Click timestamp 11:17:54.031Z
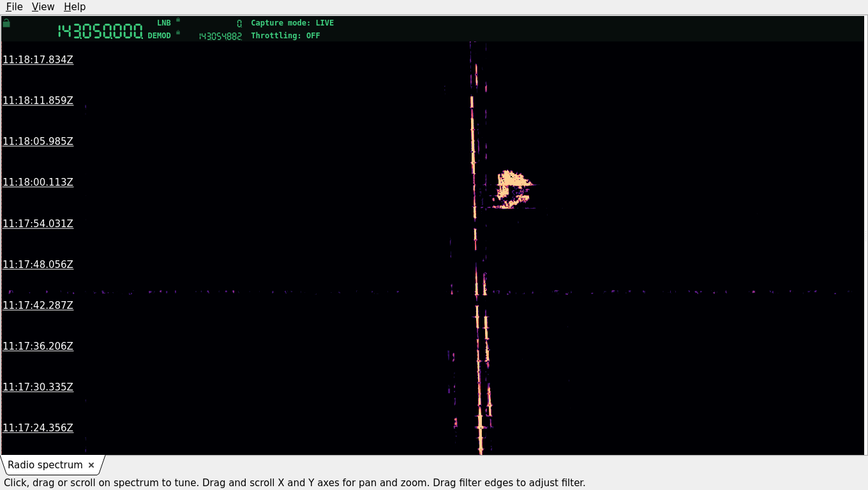Image resolution: width=868 pixels, height=490 pixels. [38, 223]
